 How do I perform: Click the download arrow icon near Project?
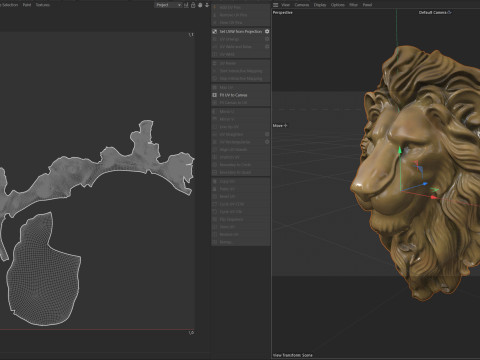click(207, 5)
